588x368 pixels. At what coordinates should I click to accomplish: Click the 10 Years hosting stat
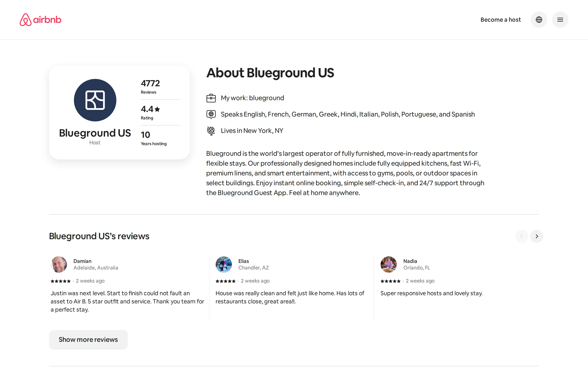click(154, 138)
